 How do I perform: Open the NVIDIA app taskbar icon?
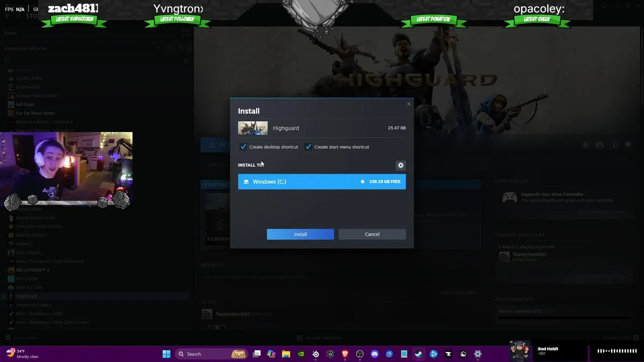[301, 354]
